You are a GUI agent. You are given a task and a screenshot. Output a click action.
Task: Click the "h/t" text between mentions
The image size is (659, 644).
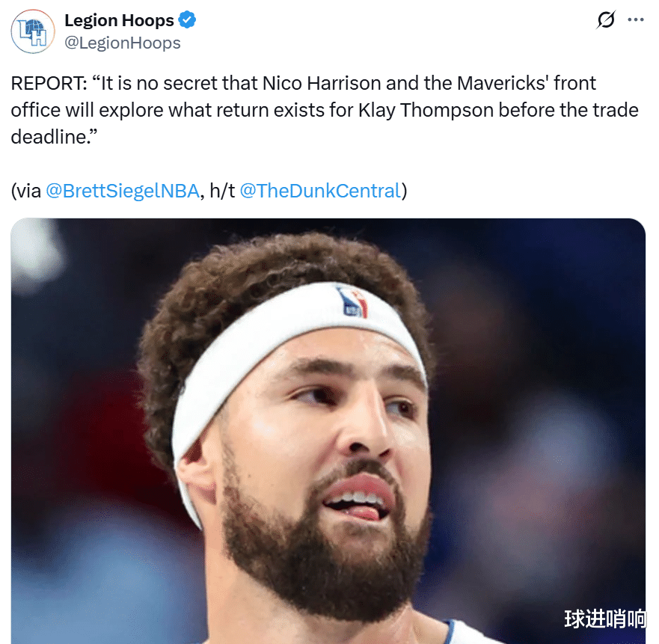coord(222,191)
